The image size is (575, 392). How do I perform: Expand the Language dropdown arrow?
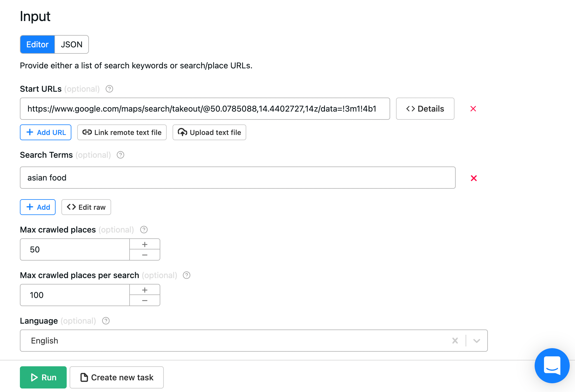coord(477,341)
